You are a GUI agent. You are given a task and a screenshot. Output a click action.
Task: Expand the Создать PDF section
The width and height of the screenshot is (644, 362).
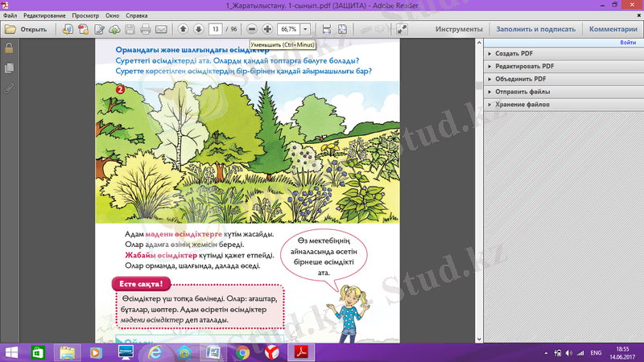click(514, 53)
